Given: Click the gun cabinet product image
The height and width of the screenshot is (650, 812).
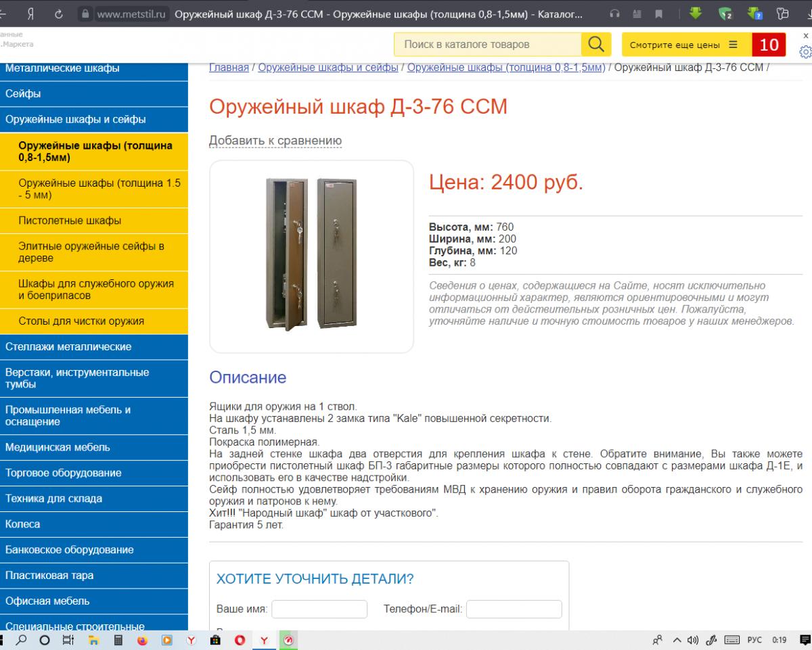Looking at the screenshot, I should pyautogui.click(x=311, y=256).
